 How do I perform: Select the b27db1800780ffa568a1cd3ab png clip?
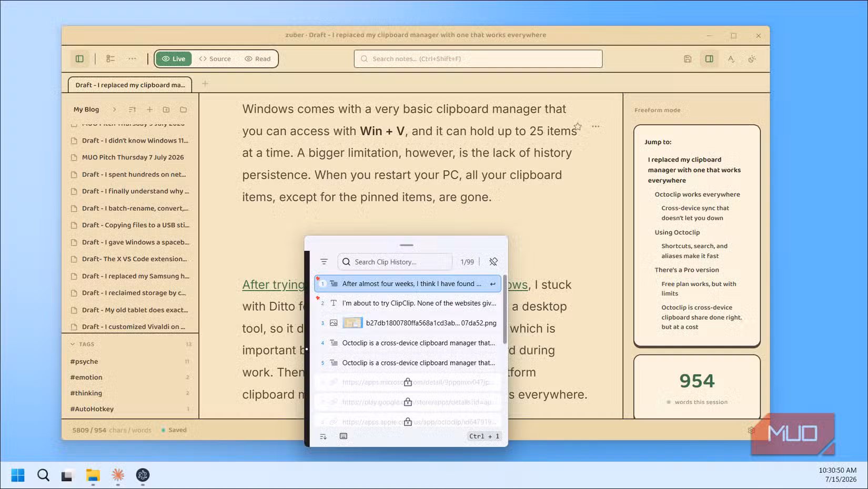408,323
